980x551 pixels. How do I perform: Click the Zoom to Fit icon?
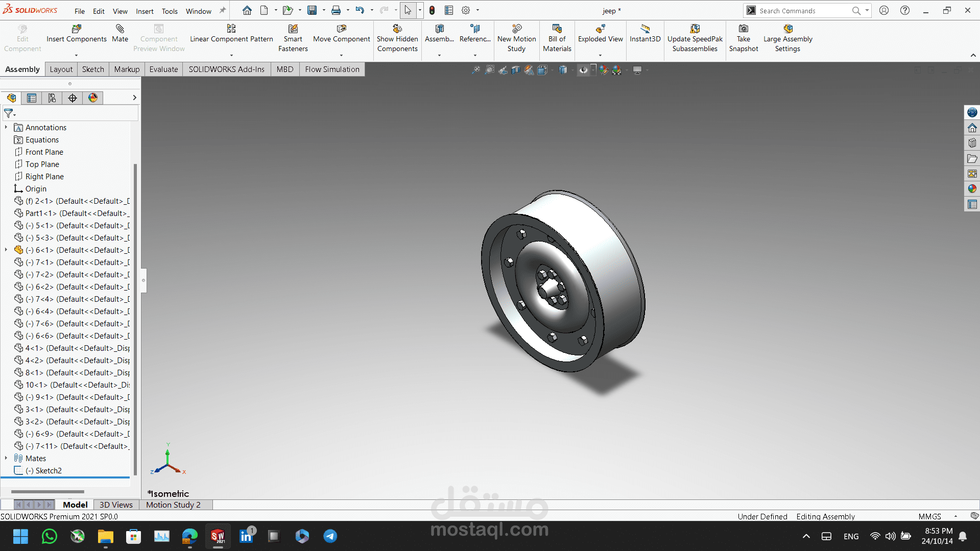(x=476, y=70)
